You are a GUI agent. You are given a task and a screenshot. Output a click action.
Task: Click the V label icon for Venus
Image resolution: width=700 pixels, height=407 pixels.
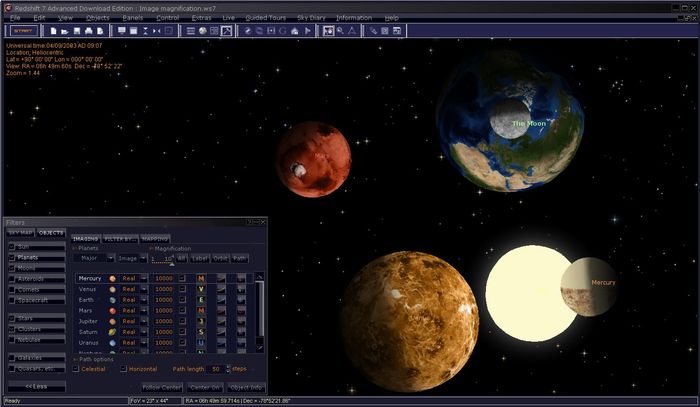point(201,289)
